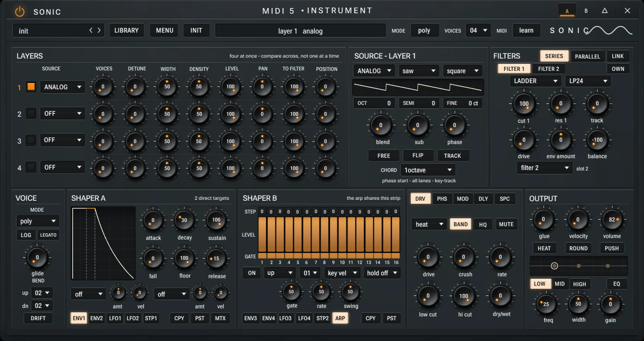
Task: Expand the LADDER filter type dropdown
Action: 535,81
